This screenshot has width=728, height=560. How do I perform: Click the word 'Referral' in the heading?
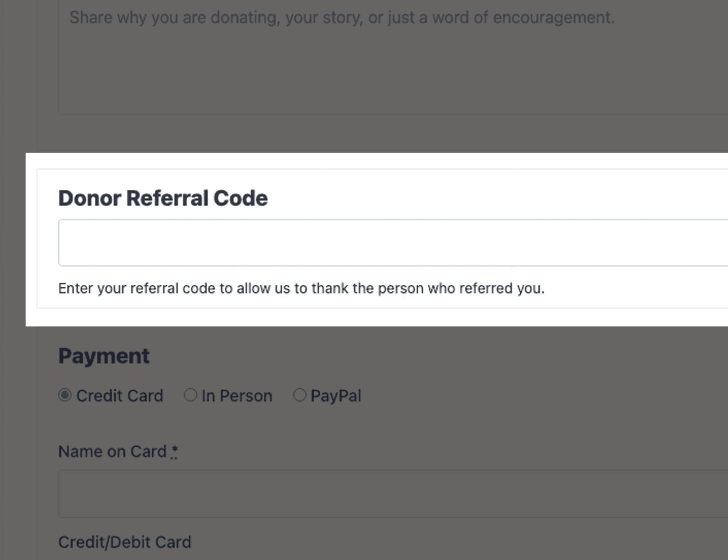tap(168, 198)
